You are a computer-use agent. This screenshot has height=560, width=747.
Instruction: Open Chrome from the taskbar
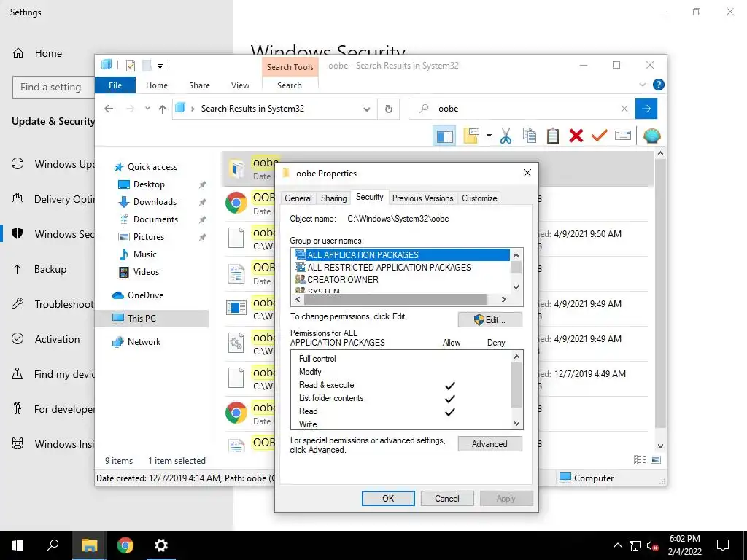125,545
